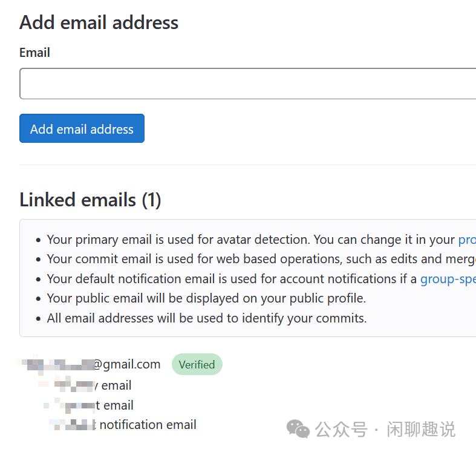Click the green Verified badge
The image size is (476, 455).
coord(197,365)
